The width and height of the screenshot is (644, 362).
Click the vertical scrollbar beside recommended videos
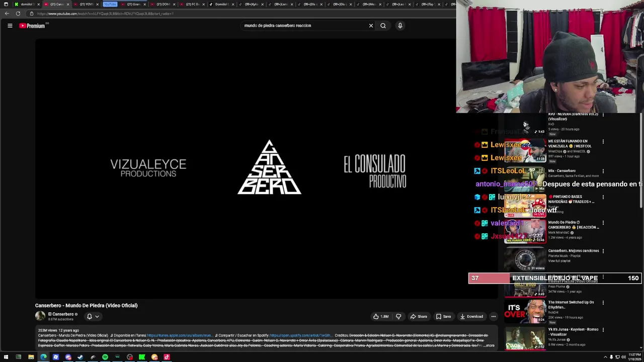pyautogui.click(x=641, y=161)
